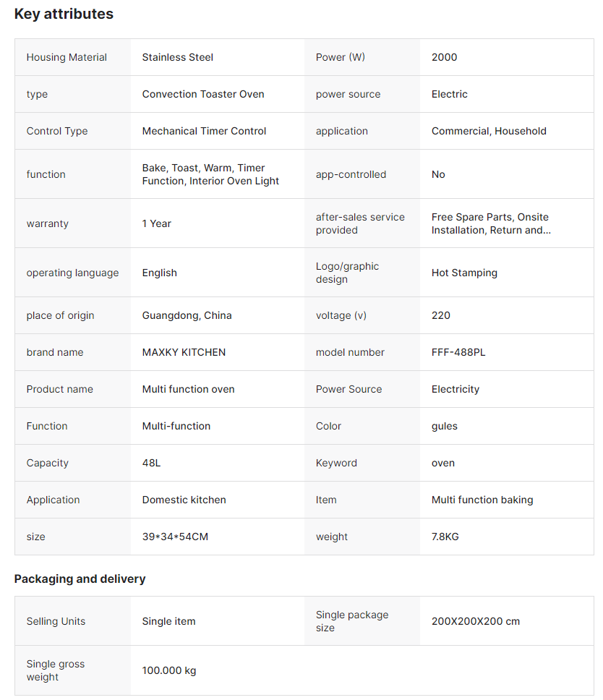The height and width of the screenshot is (700, 603).
Task: Click the truncated after-sales service value
Action: (x=491, y=223)
